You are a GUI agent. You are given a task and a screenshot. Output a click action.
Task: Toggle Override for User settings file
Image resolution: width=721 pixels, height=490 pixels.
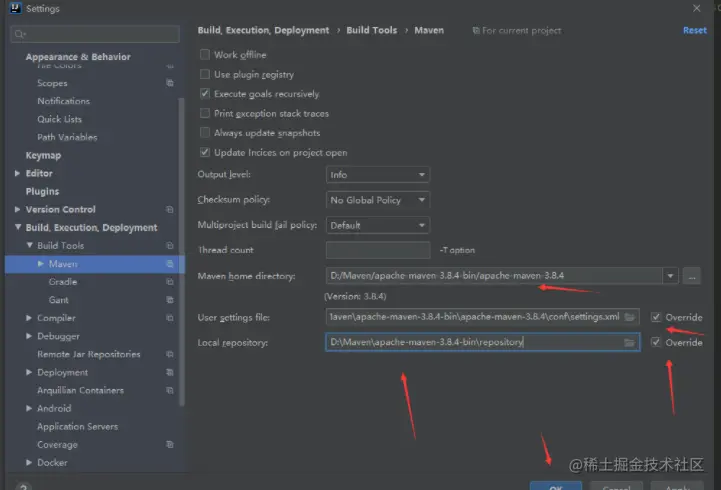[x=656, y=317]
